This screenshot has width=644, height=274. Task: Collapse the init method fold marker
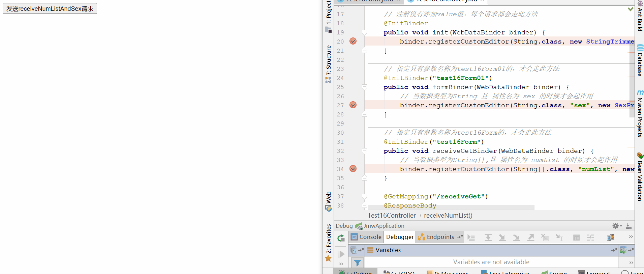(x=364, y=32)
